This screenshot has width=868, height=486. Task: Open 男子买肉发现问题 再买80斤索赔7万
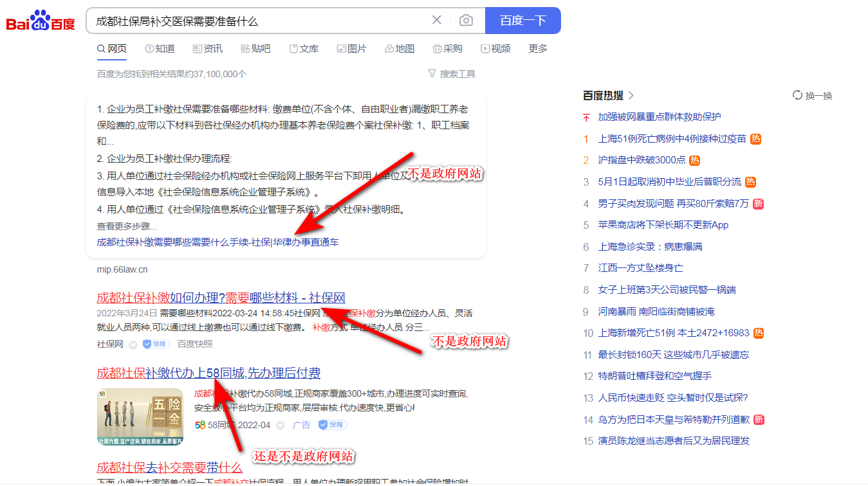click(x=674, y=204)
